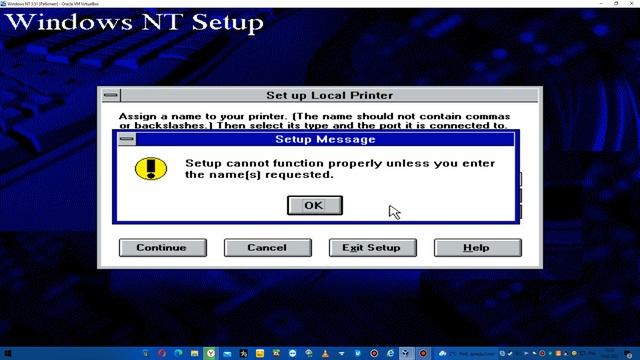Click the green highlighted taskbar app icon
Image resolution: width=640 pixels, height=360 pixels.
tap(211, 353)
